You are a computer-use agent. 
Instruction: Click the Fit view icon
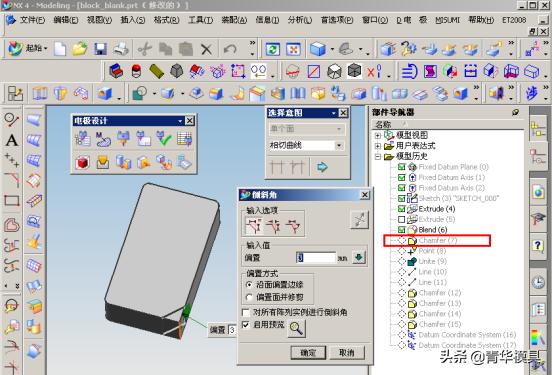coord(293,49)
